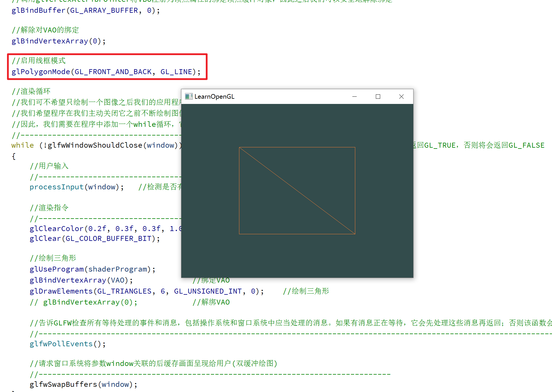Click the wireframe rectangle in the OpenGL viewport
The width and height of the screenshot is (552, 392).
click(x=297, y=190)
